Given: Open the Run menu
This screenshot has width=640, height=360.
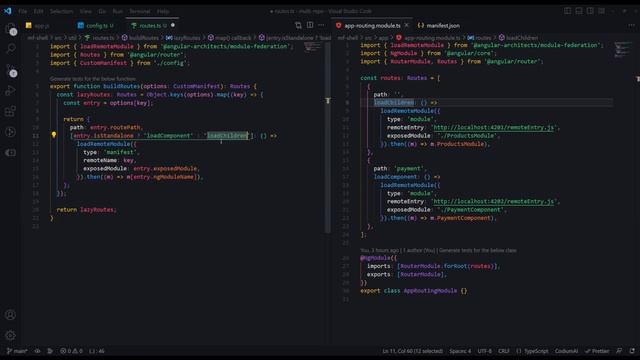Looking at the screenshot, I should click(x=118, y=11).
